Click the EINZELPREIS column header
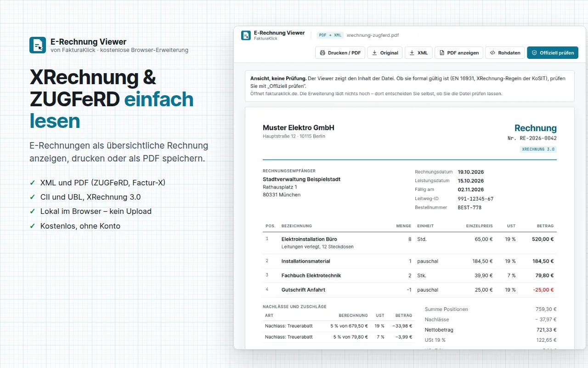Viewport: 588px width, 368px height. pos(479,226)
